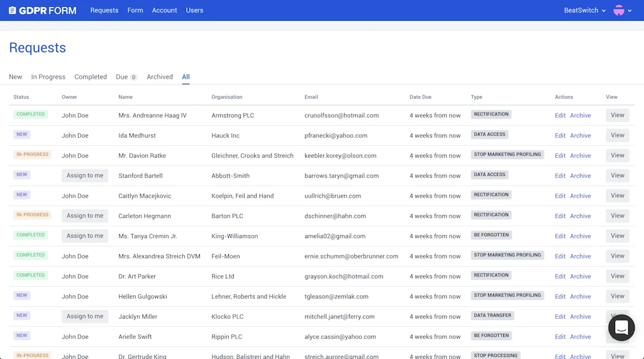Open the Users menu item

click(194, 10)
